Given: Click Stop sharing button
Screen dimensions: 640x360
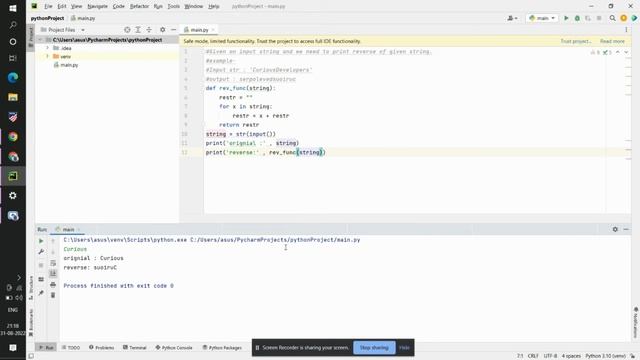Looking at the screenshot, I should click(374, 348).
